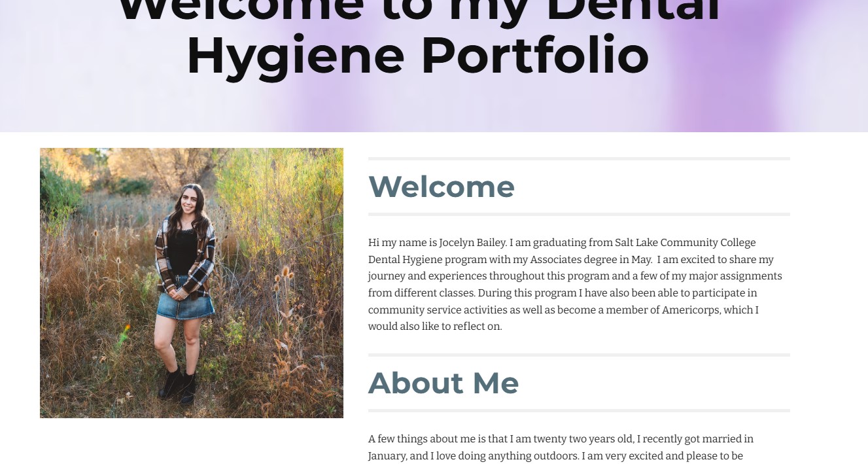Click the divider line below About Me heading
The image size is (868, 464).
pos(579,410)
